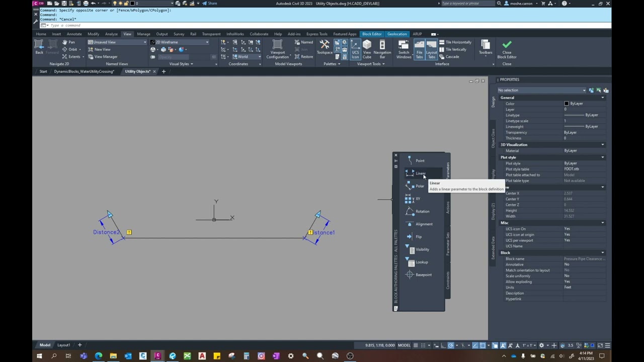Click Tile Vertically
The height and width of the screenshot is (362, 644).
pos(453,49)
